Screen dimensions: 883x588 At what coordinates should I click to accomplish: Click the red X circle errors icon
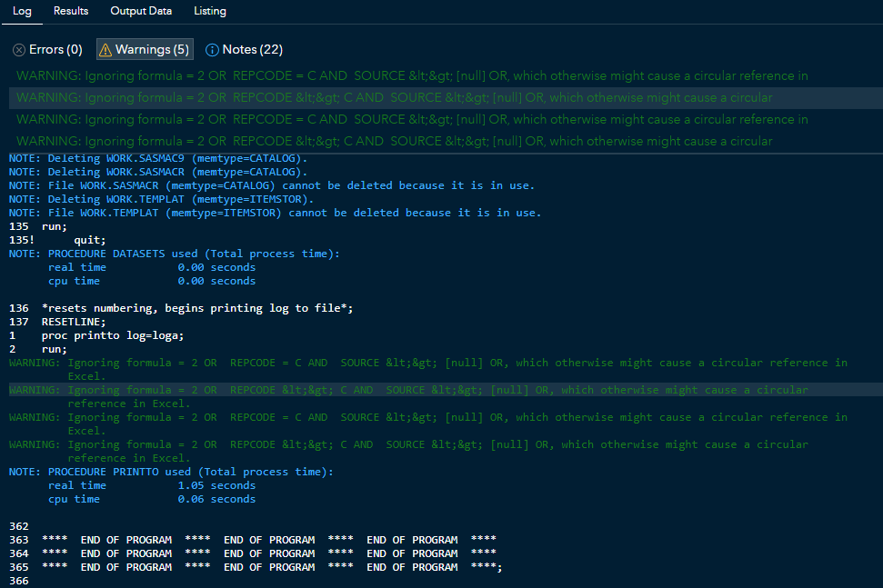[19, 50]
